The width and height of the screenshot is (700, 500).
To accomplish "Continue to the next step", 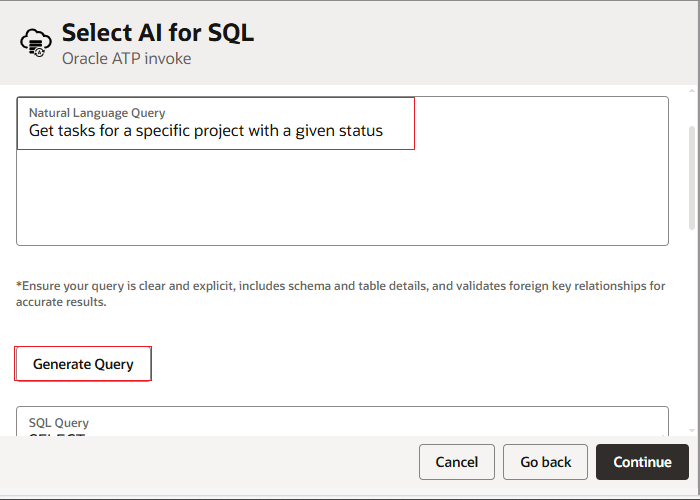I will pos(642,462).
